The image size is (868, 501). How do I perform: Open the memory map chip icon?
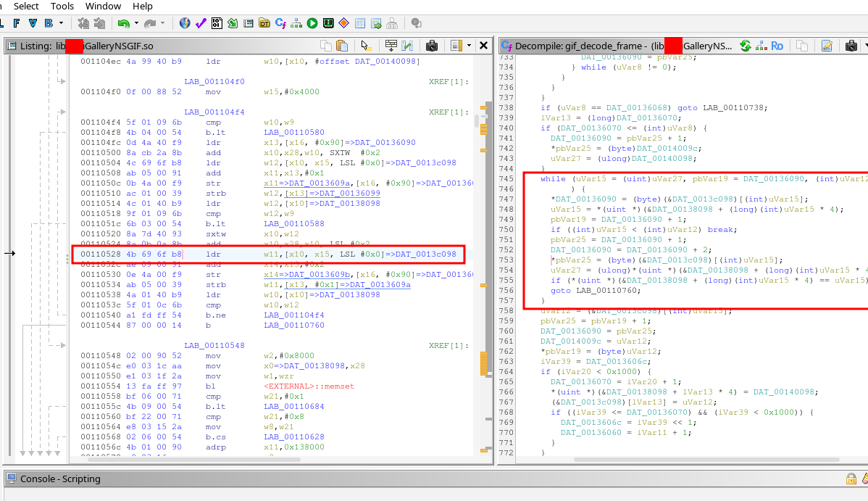(328, 23)
